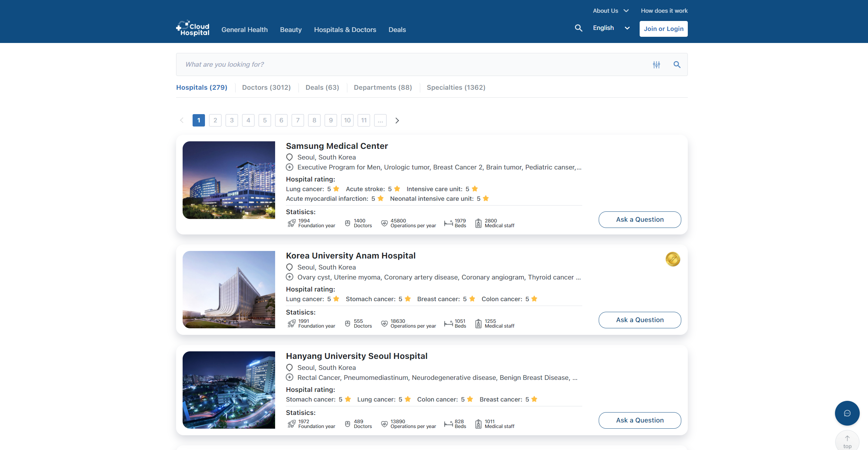Ask a Question for Hanyang University Hospital

pos(640,420)
